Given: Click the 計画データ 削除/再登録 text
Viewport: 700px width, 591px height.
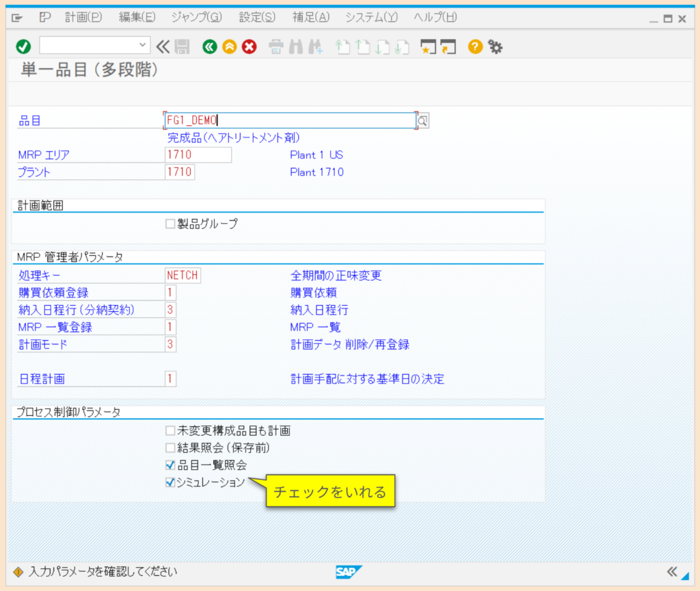Looking at the screenshot, I should [x=350, y=345].
